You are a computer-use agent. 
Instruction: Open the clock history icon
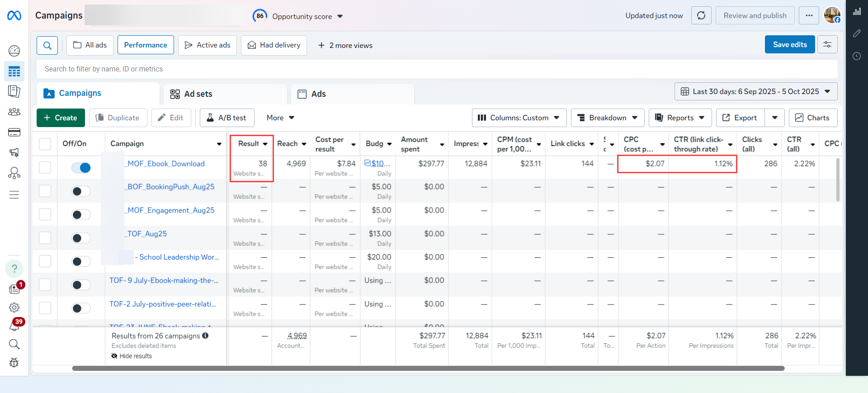tap(857, 56)
